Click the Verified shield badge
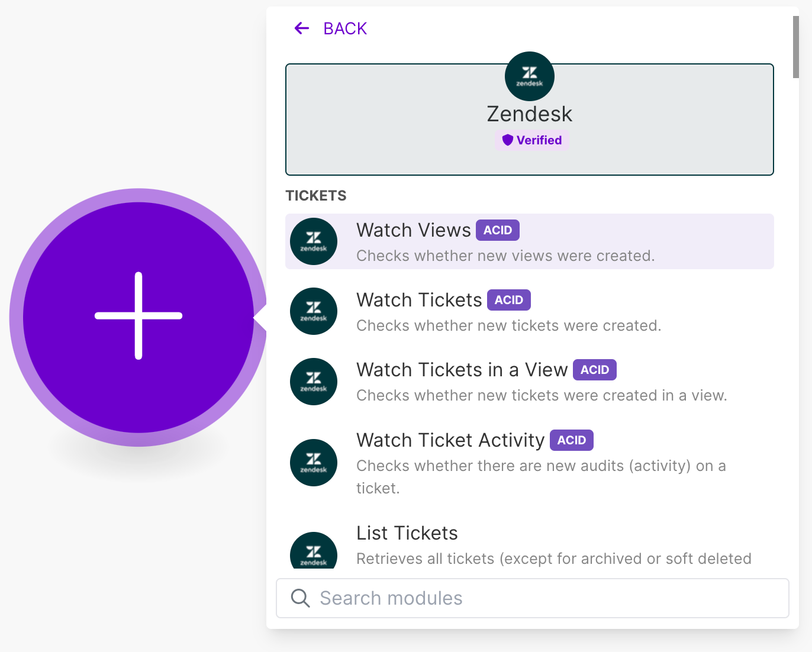The image size is (812, 652). [x=532, y=140]
